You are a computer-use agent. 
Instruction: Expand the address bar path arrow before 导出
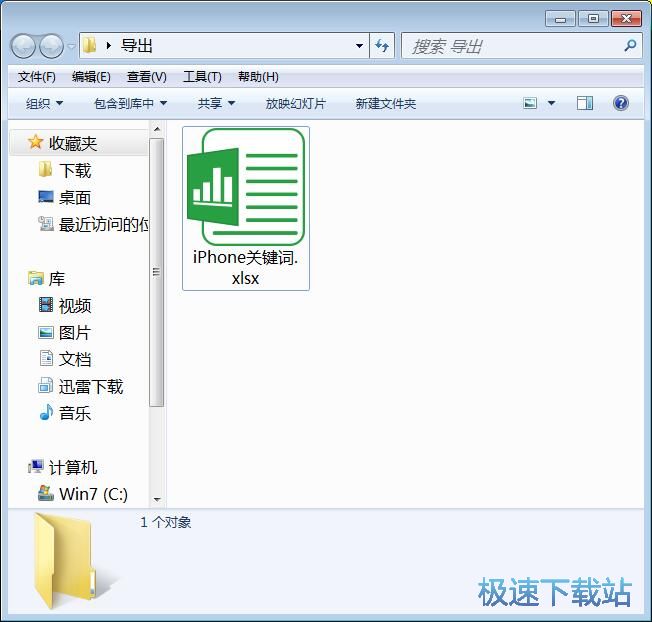(109, 46)
